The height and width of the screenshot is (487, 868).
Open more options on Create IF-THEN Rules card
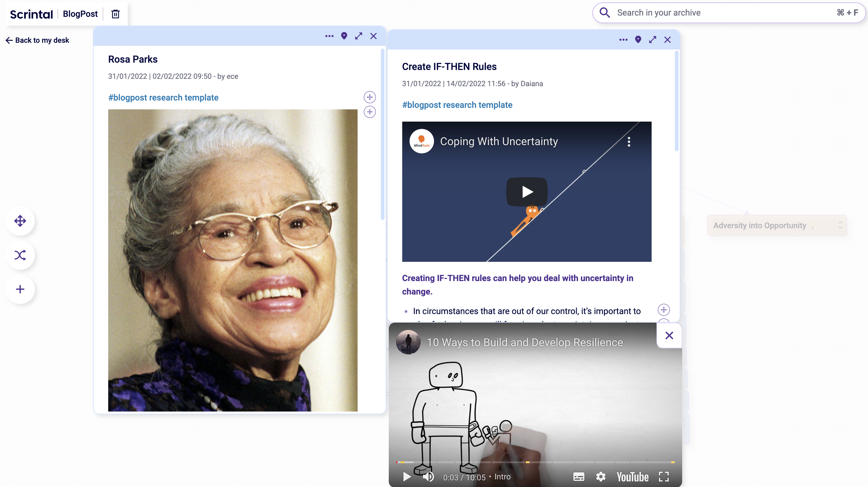coord(623,40)
